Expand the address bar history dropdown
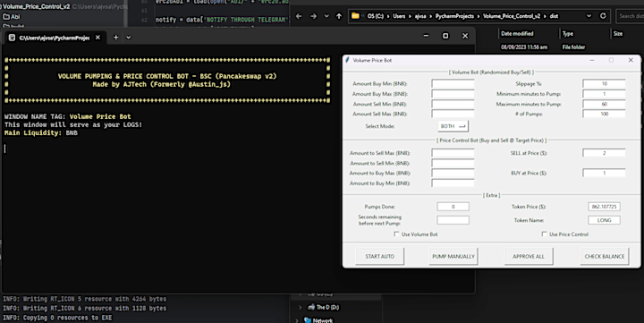This screenshot has width=644, height=323. click(589, 16)
